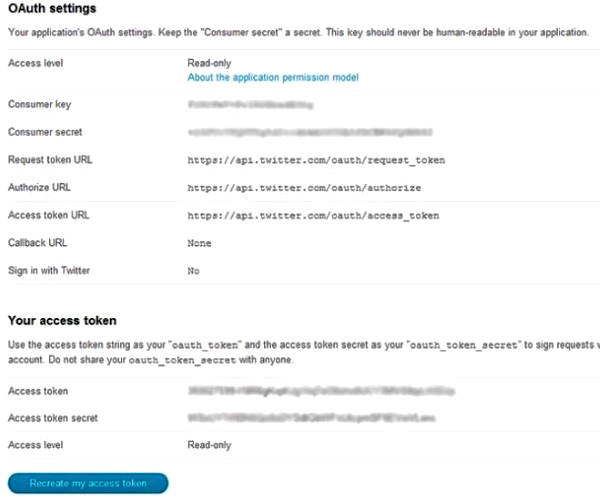Click the 'Consumer secret' label
600x503 pixels.
coord(45,132)
